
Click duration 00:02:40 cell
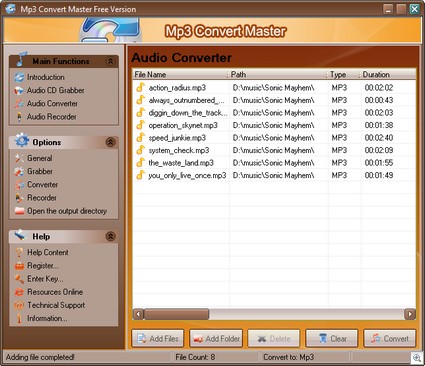click(x=379, y=138)
